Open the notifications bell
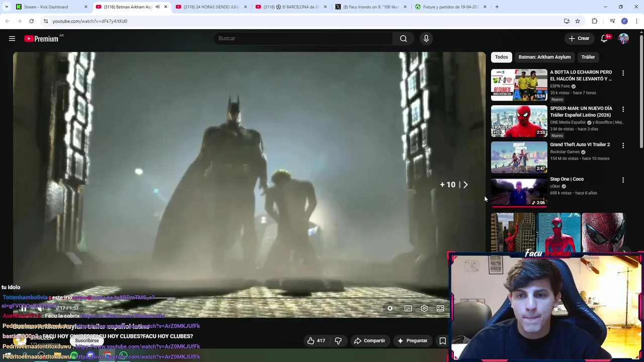 pyautogui.click(x=605, y=39)
